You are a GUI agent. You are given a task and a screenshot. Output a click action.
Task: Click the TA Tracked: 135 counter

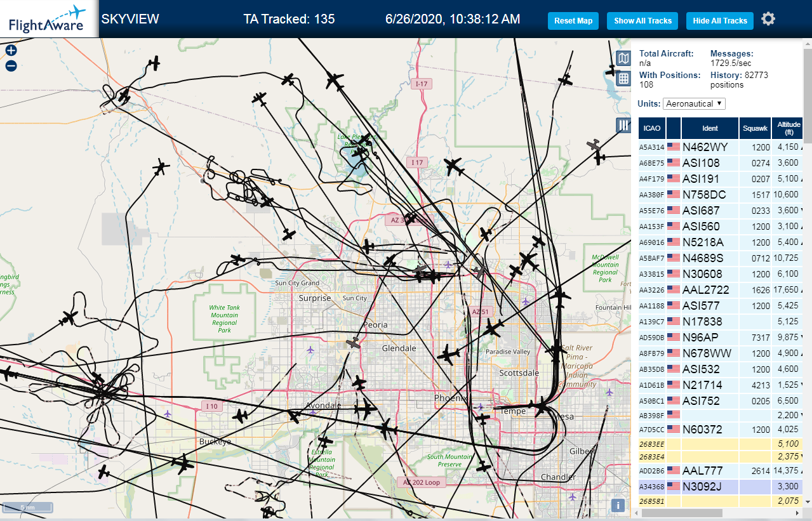(289, 19)
